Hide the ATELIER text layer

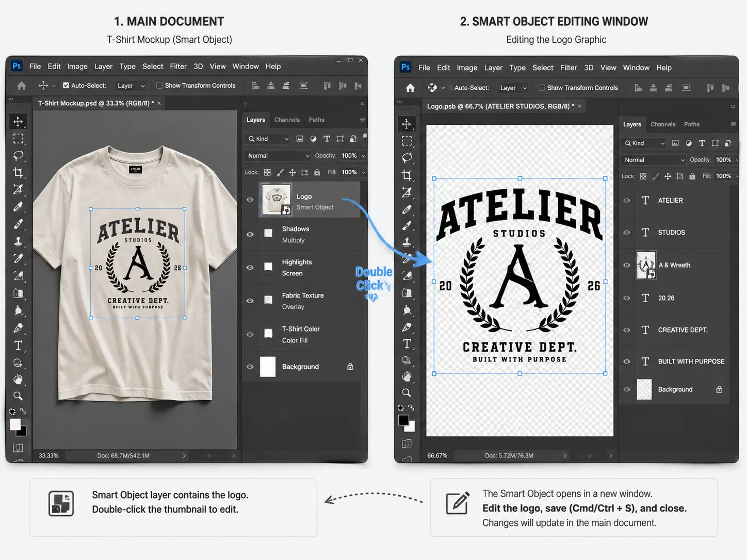click(627, 201)
